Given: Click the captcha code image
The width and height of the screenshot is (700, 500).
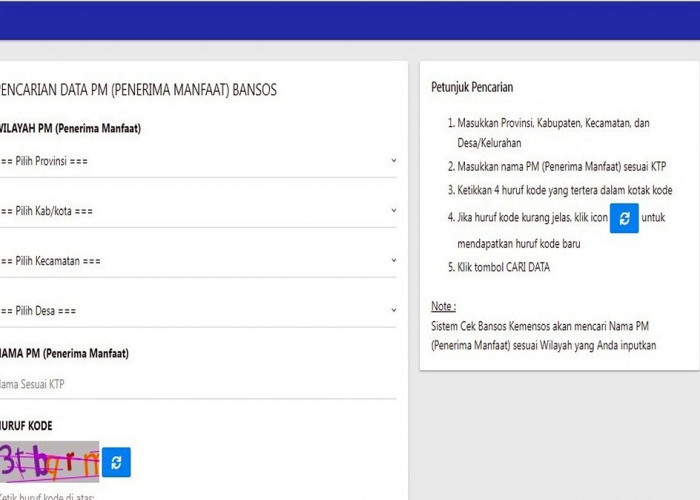Looking at the screenshot, I should coord(50,461).
